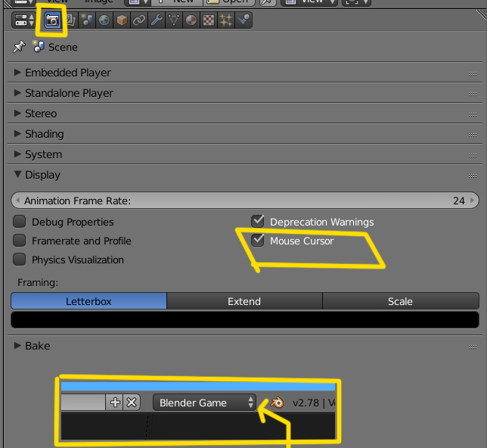This screenshot has width=487, height=448.
Task: Click the Open button in the top header
Action: click(229, 2)
